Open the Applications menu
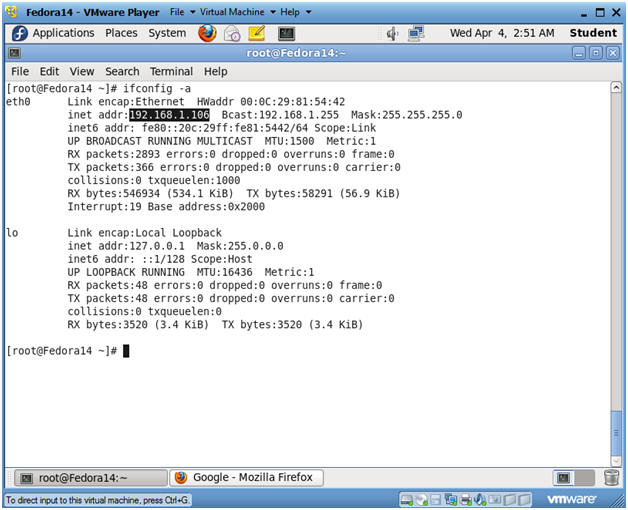The width and height of the screenshot is (628, 510). tap(63, 33)
